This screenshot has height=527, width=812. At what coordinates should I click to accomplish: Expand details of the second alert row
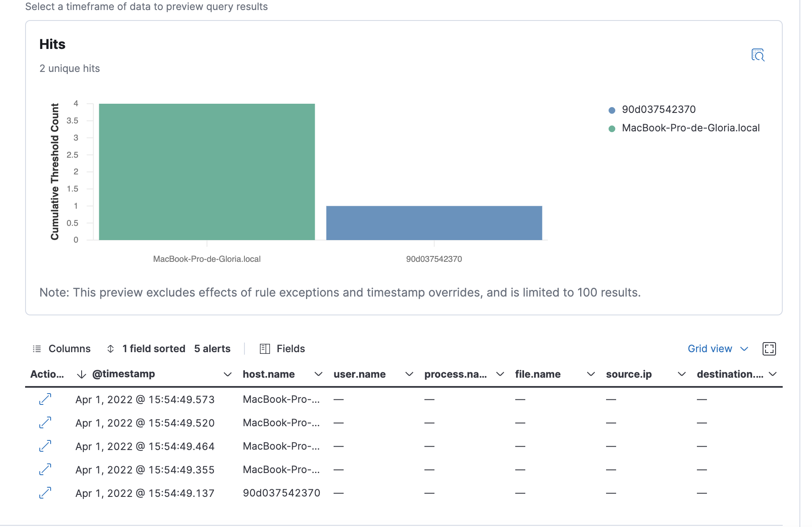click(x=44, y=423)
